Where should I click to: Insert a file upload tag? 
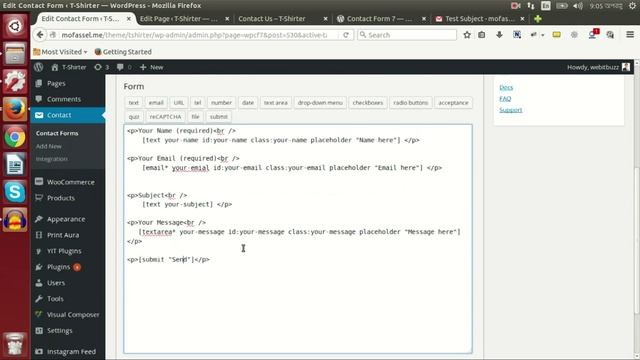point(196,117)
